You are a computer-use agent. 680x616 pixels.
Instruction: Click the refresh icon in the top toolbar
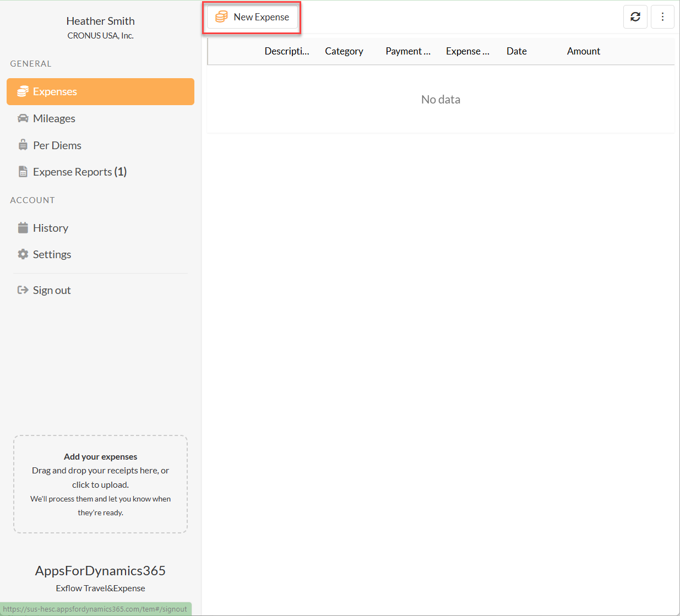click(x=635, y=17)
